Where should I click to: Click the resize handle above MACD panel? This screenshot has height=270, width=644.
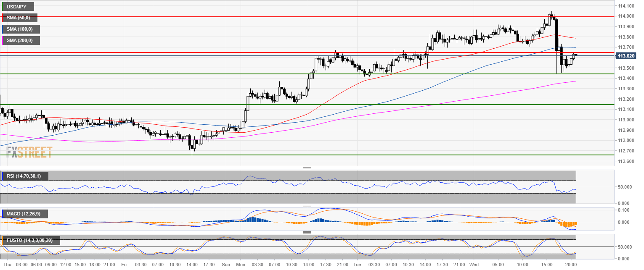pyautogui.click(x=307, y=206)
